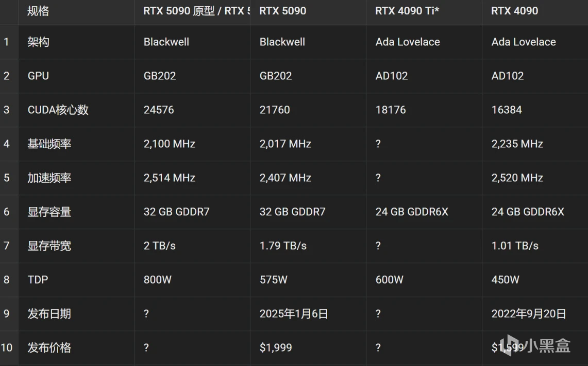The width and height of the screenshot is (588, 366).
Task: Select the 1.79 TB/s bandwidth cell
Action: pos(283,246)
